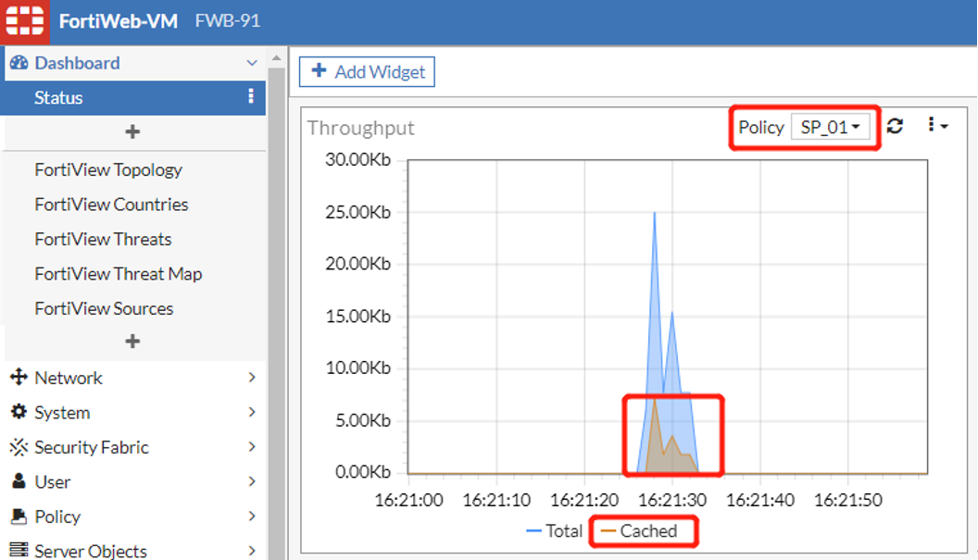Select FortiView Threat Map
978x560 pixels.
pyautogui.click(x=118, y=273)
